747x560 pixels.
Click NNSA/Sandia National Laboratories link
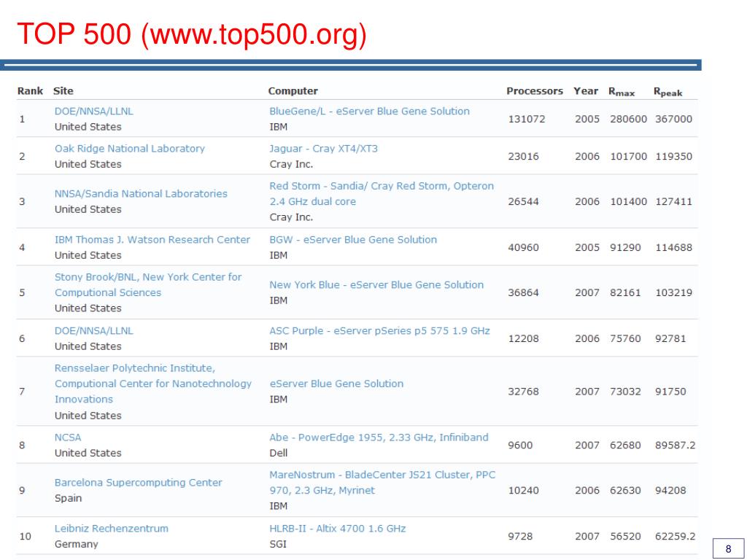point(141,194)
